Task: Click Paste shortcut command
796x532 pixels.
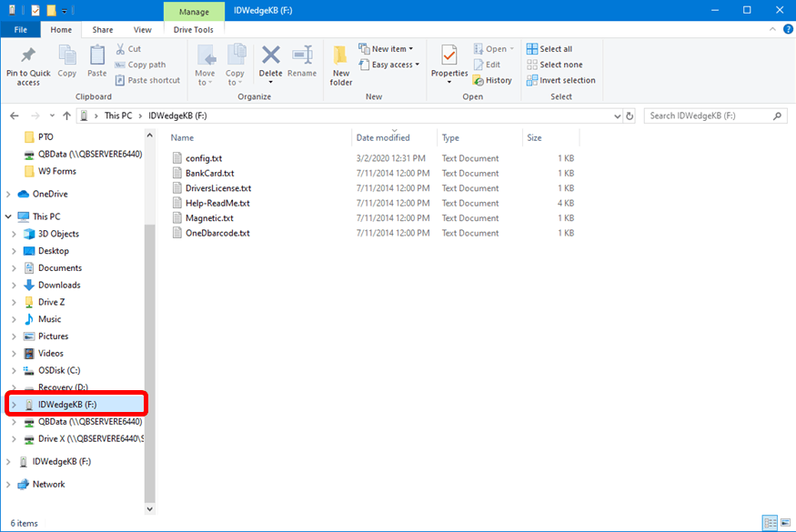Action: point(147,80)
